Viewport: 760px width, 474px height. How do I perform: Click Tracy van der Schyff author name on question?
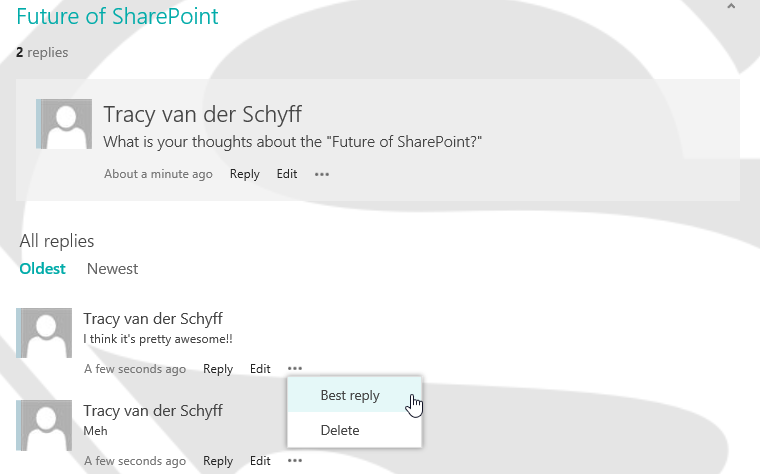coord(202,114)
